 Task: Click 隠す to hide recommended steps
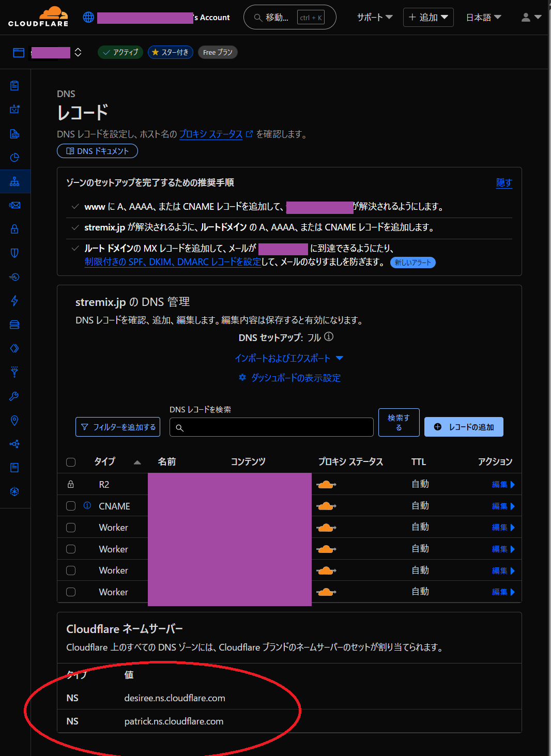click(x=504, y=182)
